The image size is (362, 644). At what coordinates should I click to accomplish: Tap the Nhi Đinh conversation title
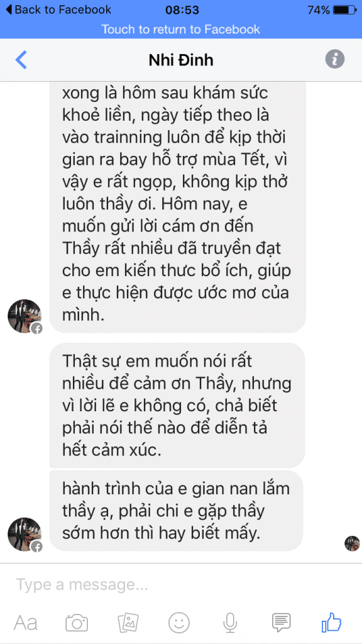pos(181,60)
